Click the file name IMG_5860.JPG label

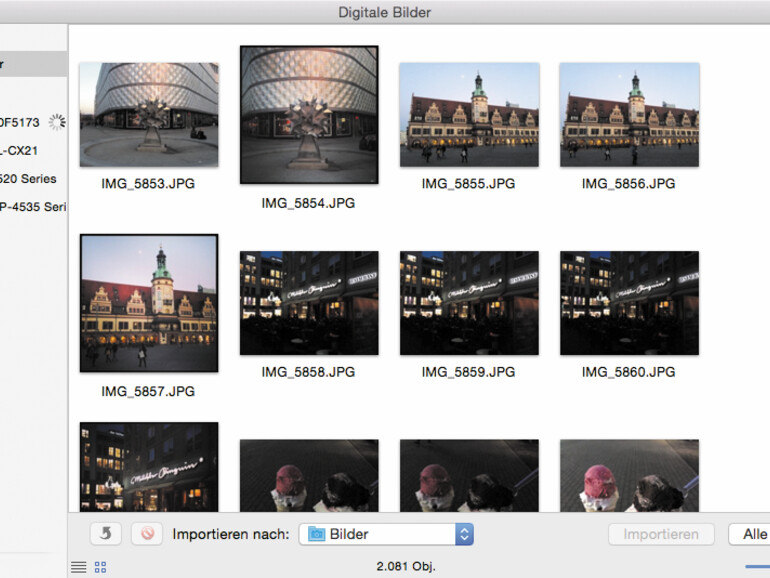(x=629, y=372)
